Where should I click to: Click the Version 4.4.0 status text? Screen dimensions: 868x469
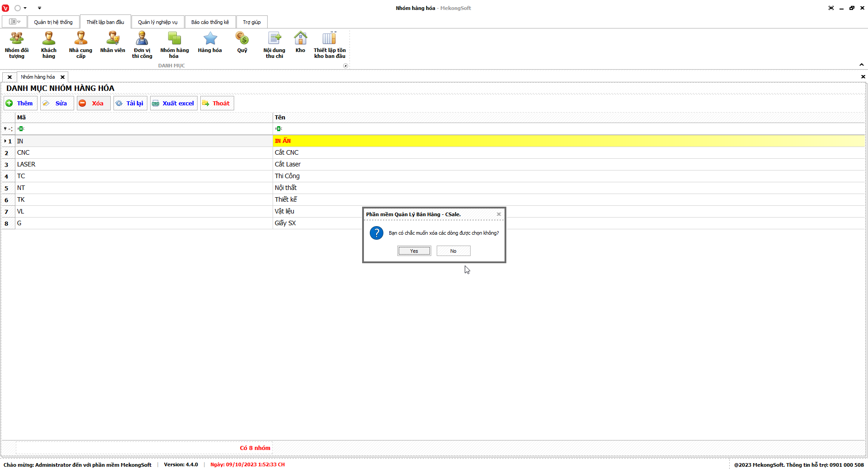(x=181, y=464)
